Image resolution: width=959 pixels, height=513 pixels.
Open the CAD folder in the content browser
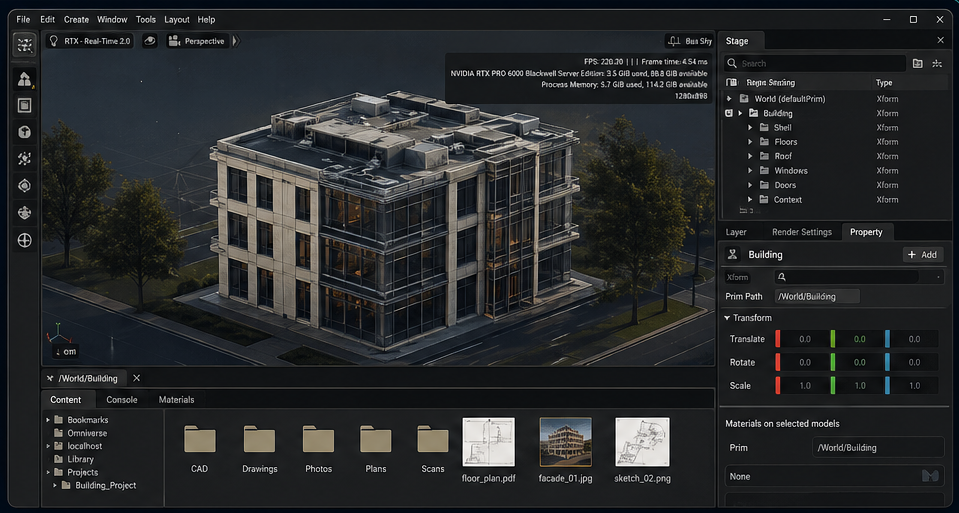199,439
